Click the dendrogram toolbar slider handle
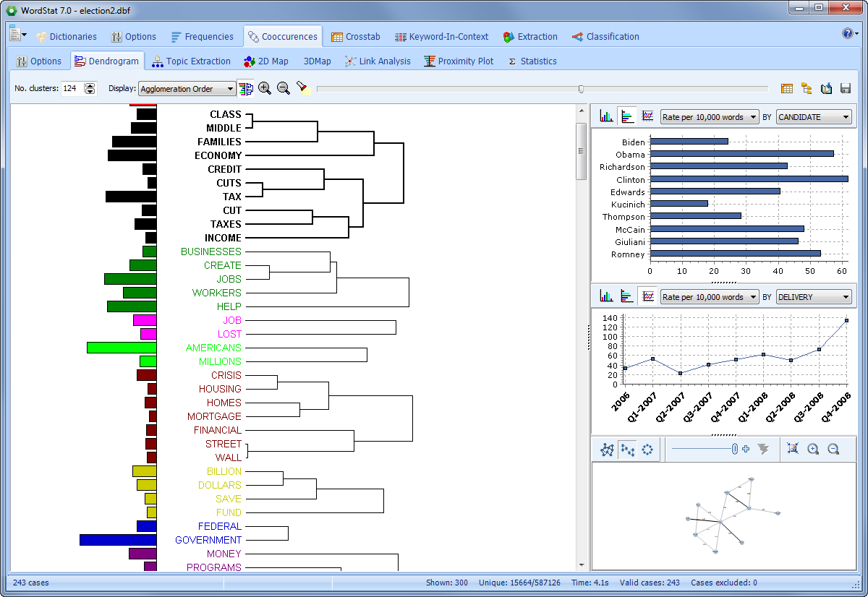This screenshot has height=597, width=868. click(581, 88)
